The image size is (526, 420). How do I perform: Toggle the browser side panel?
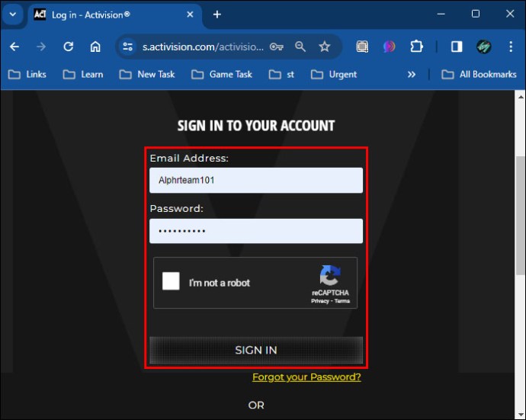tap(457, 46)
